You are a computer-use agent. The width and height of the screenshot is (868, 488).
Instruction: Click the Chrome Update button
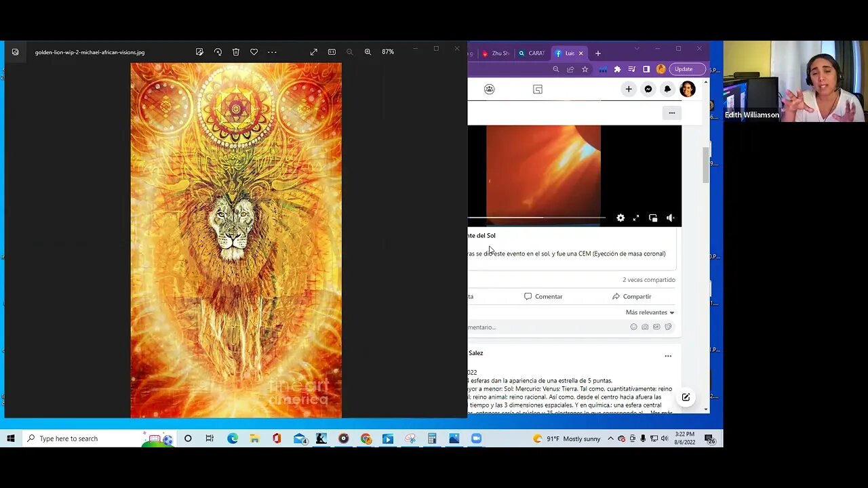coord(688,69)
